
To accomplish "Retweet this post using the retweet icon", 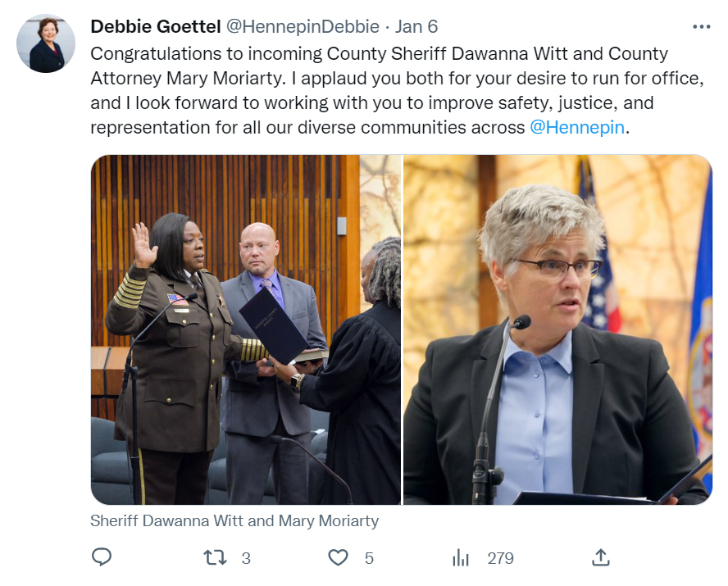I will point(215,557).
